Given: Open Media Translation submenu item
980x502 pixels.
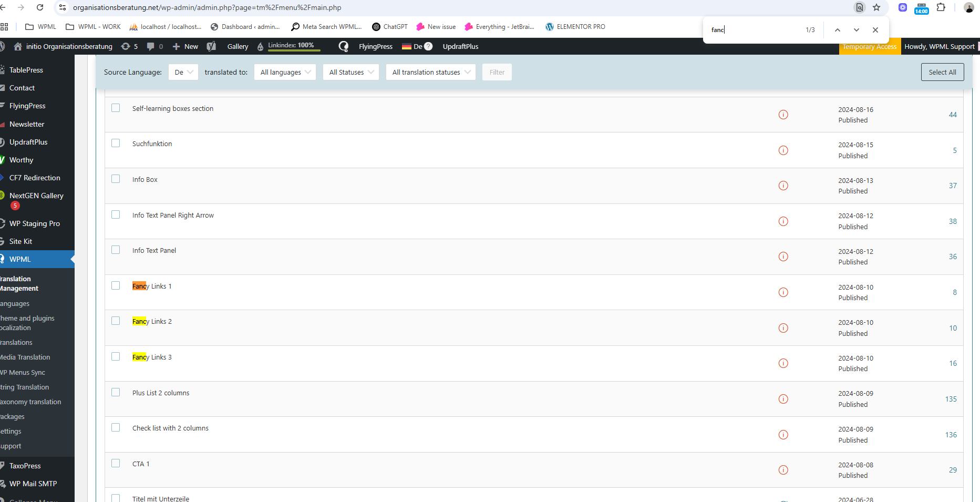Looking at the screenshot, I should click(x=25, y=357).
